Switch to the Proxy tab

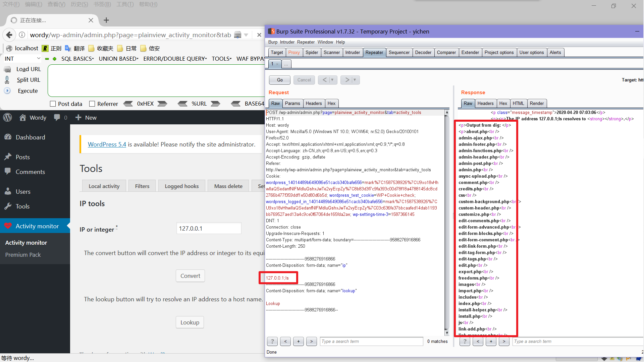[x=294, y=53]
